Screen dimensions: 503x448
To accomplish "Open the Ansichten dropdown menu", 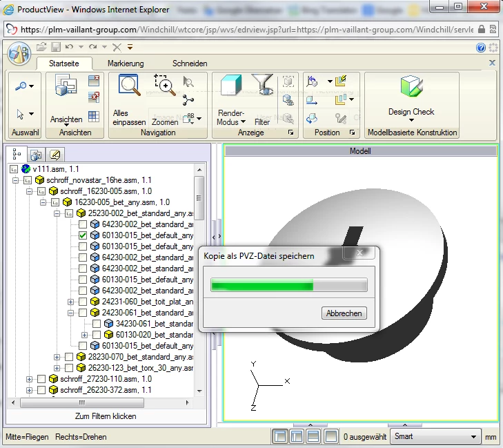I will [x=66, y=125].
